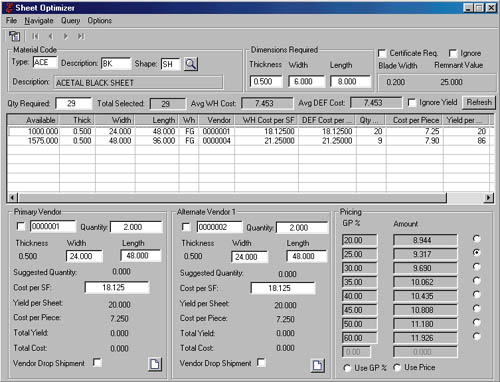The height and width of the screenshot is (382, 500).
Task: Click the leftmost clipboard toolbar icon
Action: click(x=15, y=36)
